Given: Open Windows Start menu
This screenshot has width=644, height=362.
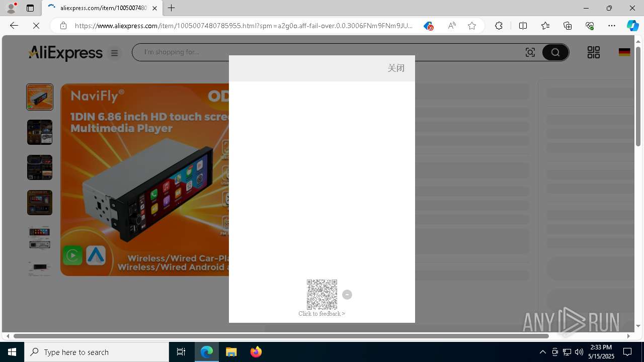Looking at the screenshot, I should pyautogui.click(x=12, y=352).
